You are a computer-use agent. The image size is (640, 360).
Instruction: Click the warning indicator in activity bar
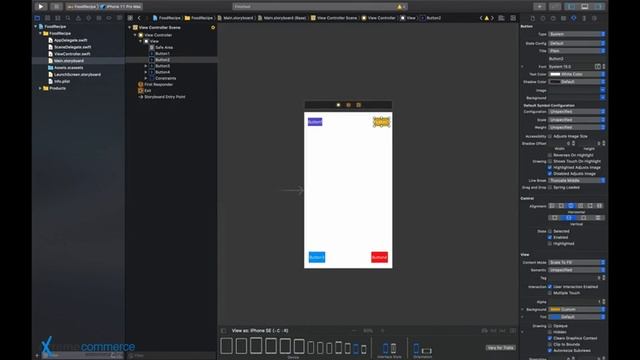400,7
